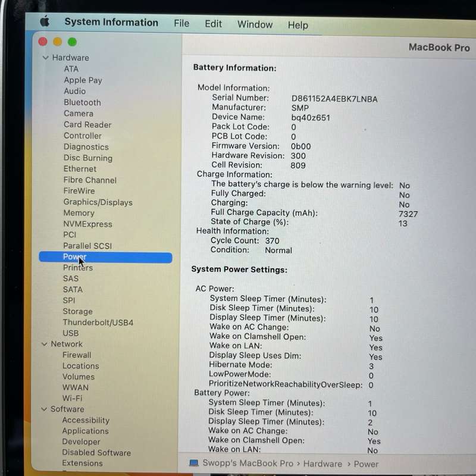Image resolution: width=476 pixels, height=476 pixels.
Task: Open the Window menu
Action: pos(255,24)
